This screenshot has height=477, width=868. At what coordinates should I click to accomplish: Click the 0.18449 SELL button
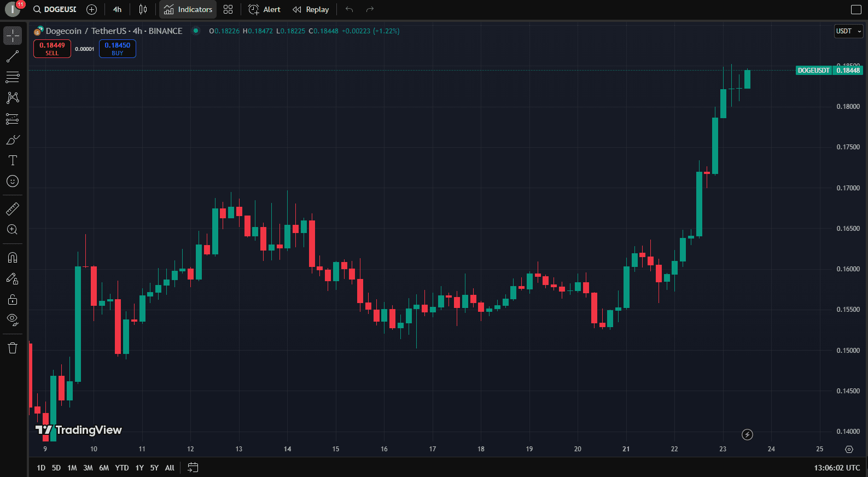tap(52, 49)
